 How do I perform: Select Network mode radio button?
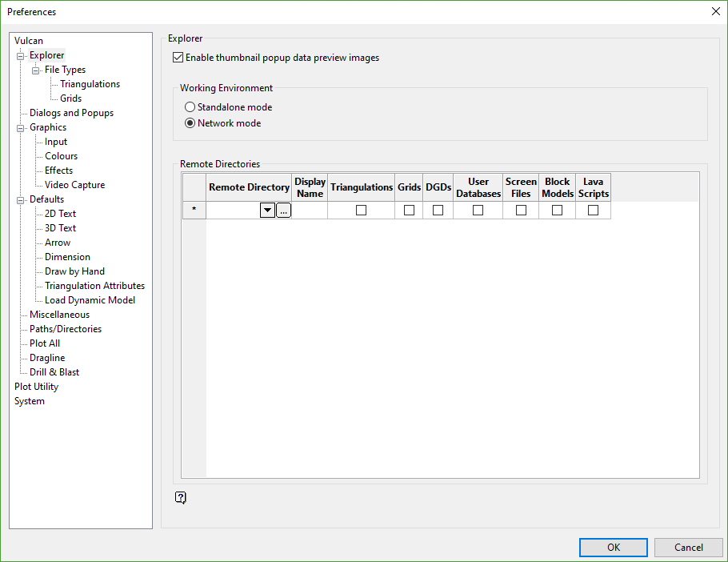click(190, 123)
